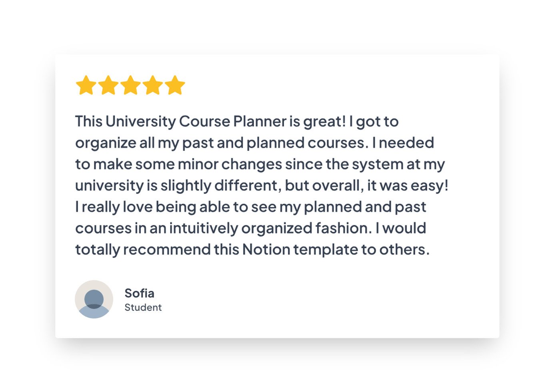Image resolution: width=554 pixels, height=392 pixels.
Task: Click the reviewer name Sofia
Action: (x=139, y=293)
